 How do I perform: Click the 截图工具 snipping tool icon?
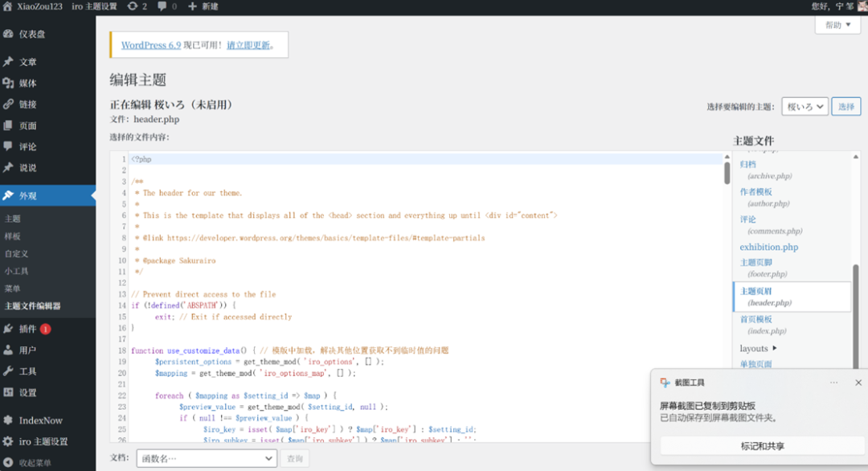pyautogui.click(x=665, y=383)
